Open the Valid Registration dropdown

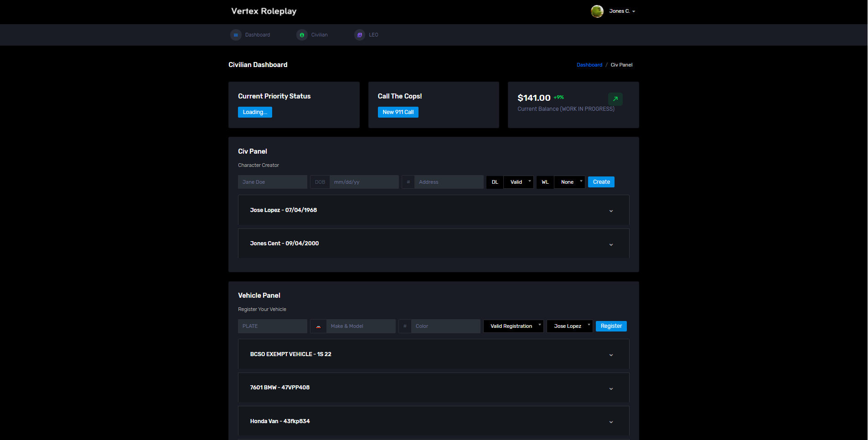coord(513,326)
